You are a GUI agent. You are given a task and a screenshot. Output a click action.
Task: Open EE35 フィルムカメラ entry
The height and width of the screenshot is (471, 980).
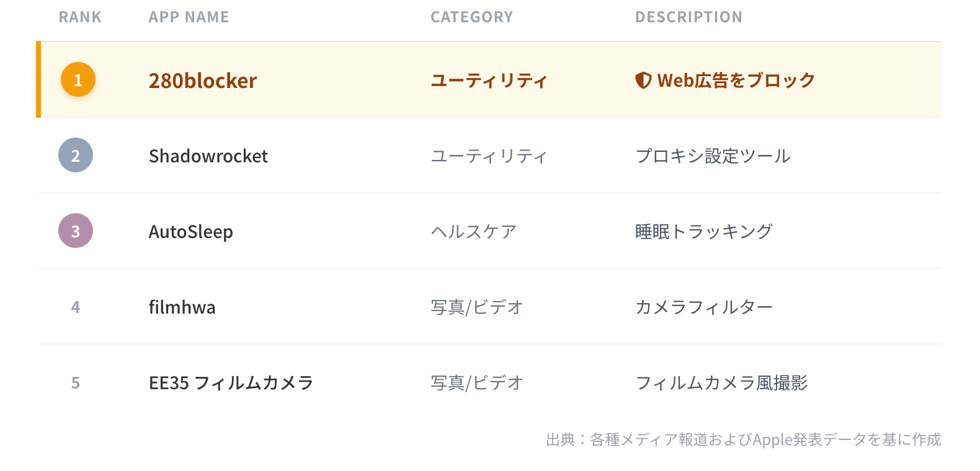pyautogui.click(x=231, y=383)
